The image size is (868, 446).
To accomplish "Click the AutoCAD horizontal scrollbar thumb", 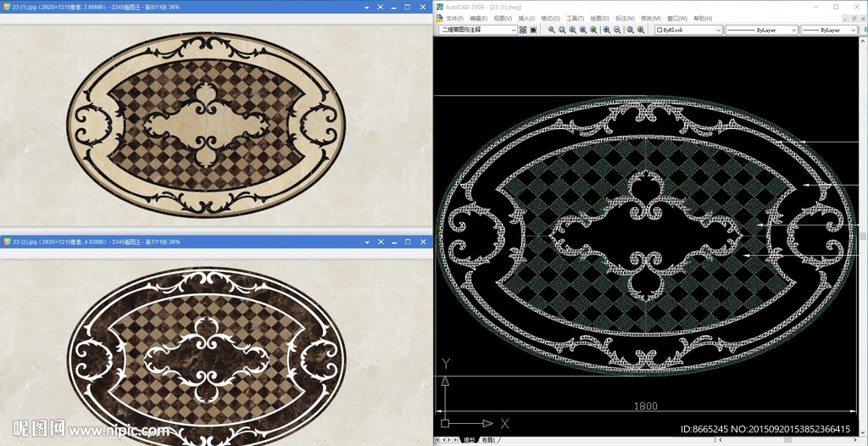I will pyautogui.click(x=787, y=440).
